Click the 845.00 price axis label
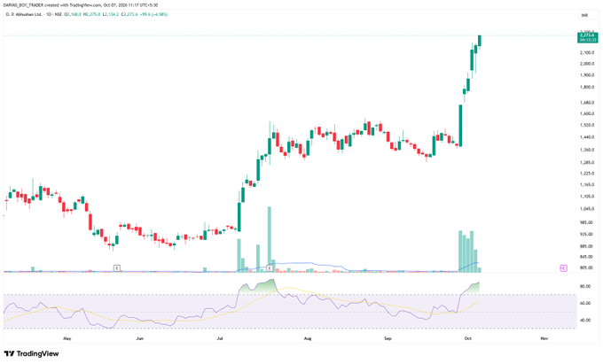This screenshot has width=603, height=364. coord(587,257)
